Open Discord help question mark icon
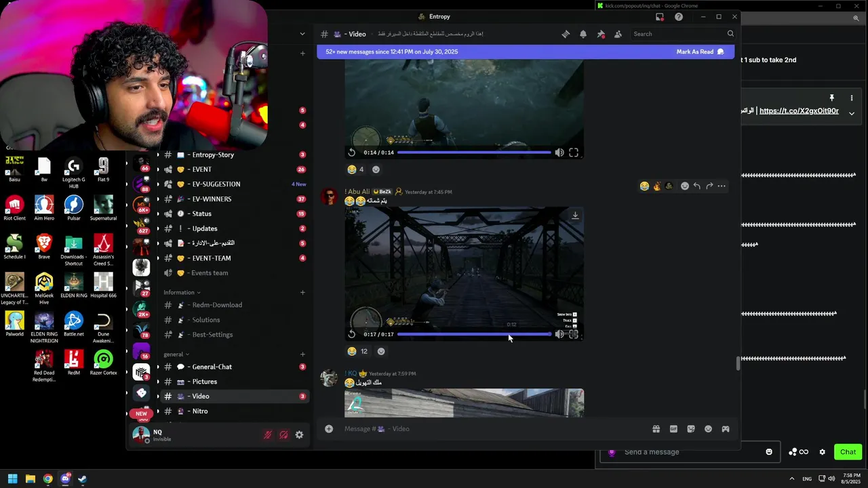The width and height of the screenshot is (868, 488). pyautogui.click(x=679, y=17)
